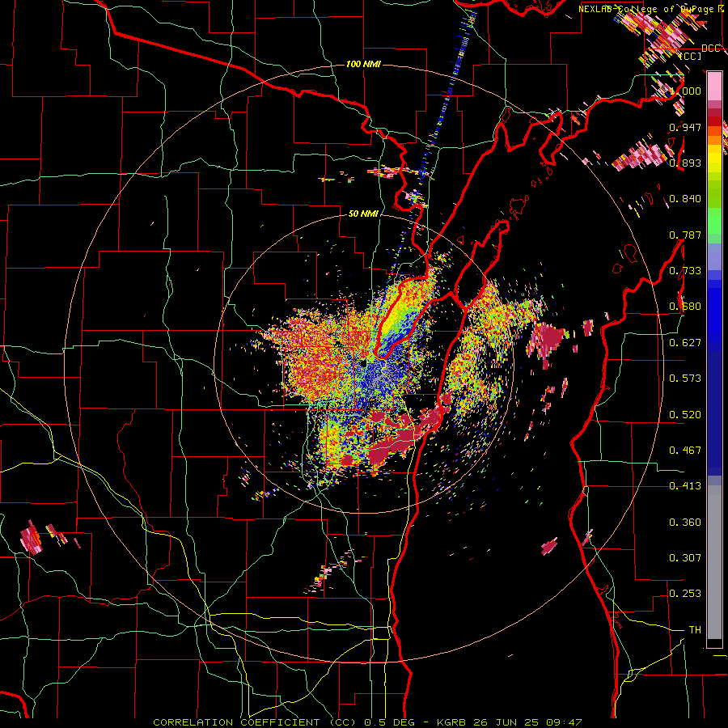Click the 09:47 timestamp

pyautogui.click(x=563, y=722)
